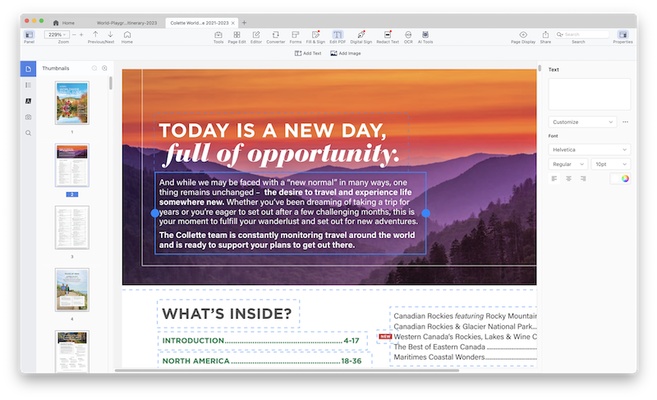This screenshot has height=400, width=657.
Task: Click the toolbar Search field
Action: pos(582,34)
